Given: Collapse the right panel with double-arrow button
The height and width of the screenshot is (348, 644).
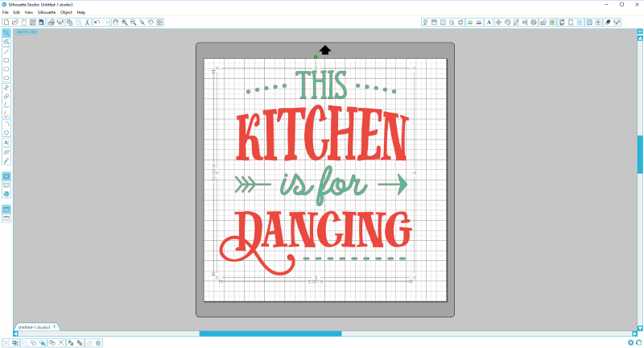Looking at the screenshot, I should click(640, 31).
